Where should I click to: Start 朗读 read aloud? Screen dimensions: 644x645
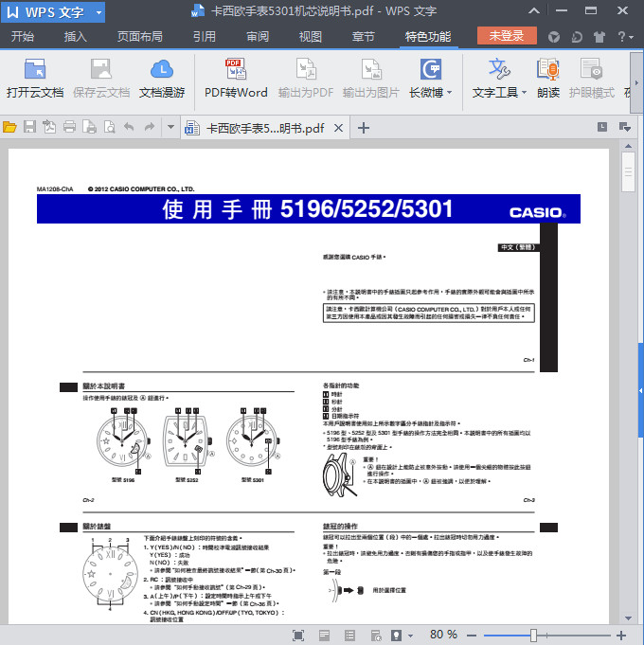coord(548,79)
